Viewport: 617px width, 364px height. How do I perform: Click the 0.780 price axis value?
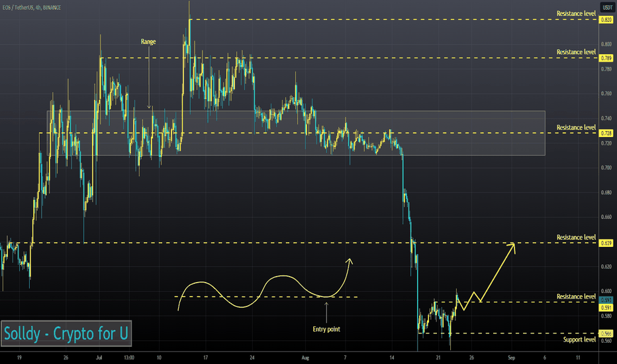(x=606, y=69)
